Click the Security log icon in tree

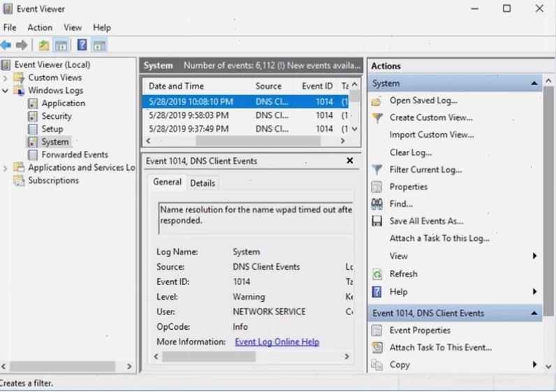click(x=33, y=116)
